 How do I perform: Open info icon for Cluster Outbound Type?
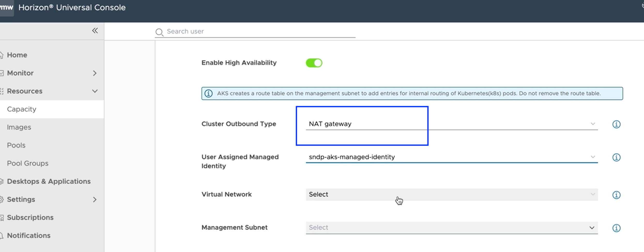(x=616, y=124)
